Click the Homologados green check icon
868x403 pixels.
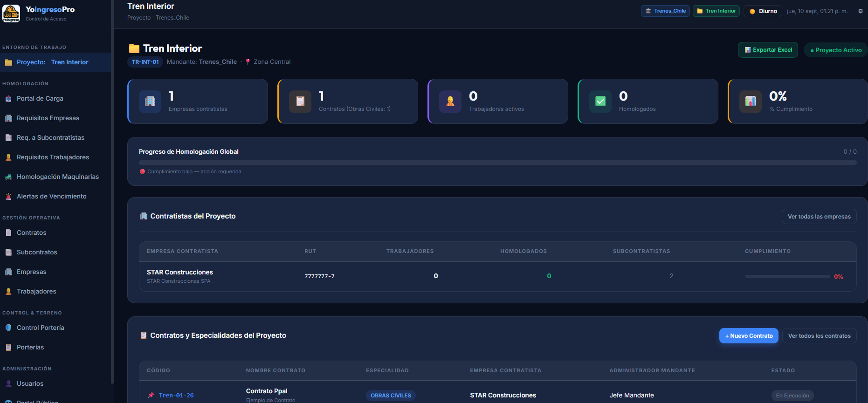pyautogui.click(x=600, y=101)
